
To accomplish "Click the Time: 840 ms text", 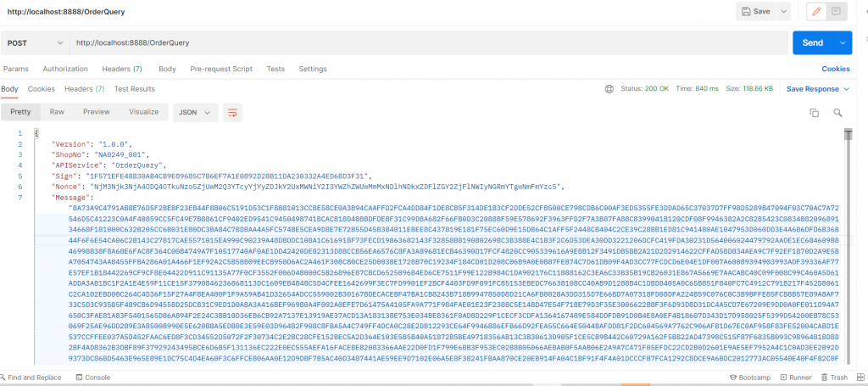I will tap(697, 89).
